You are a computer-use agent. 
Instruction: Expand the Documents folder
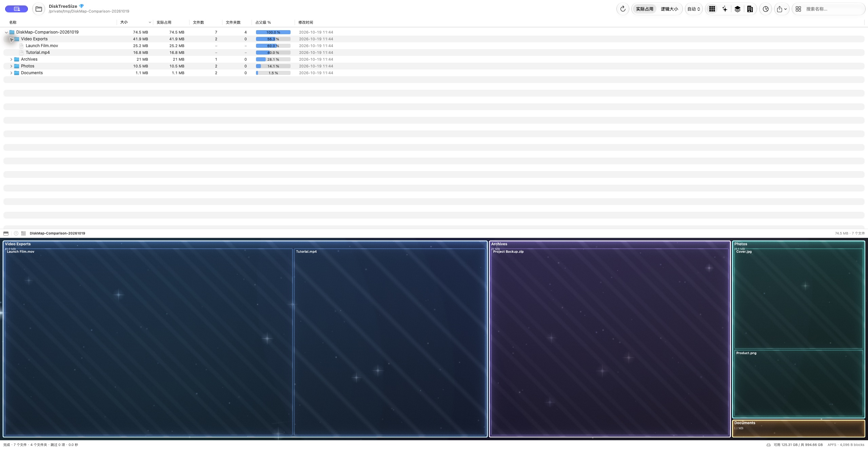coord(11,73)
